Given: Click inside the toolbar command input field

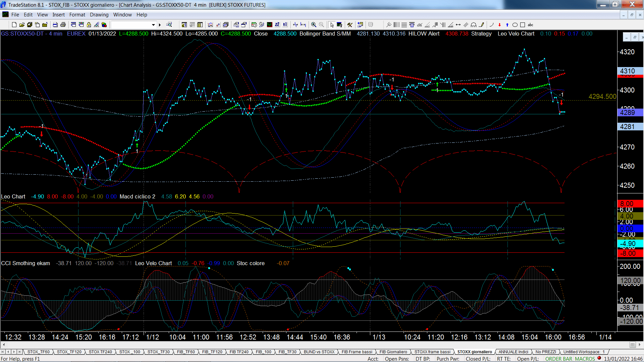Looking at the screenshot, I should [x=131, y=24].
